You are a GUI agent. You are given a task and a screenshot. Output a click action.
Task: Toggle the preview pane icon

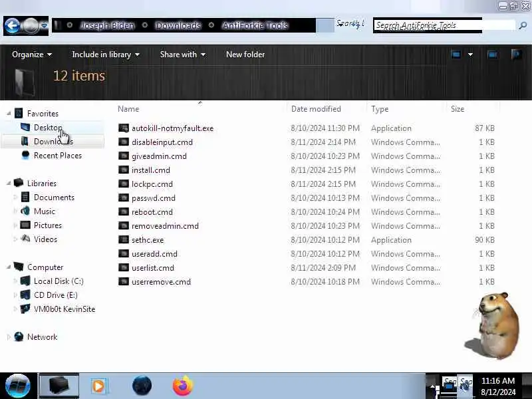pyautogui.click(x=492, y=55)
